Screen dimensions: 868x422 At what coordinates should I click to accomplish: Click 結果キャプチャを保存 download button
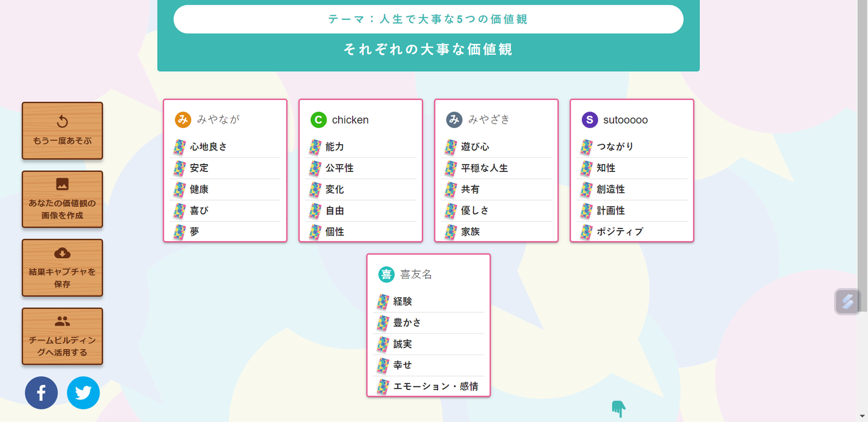pos(62,268)
